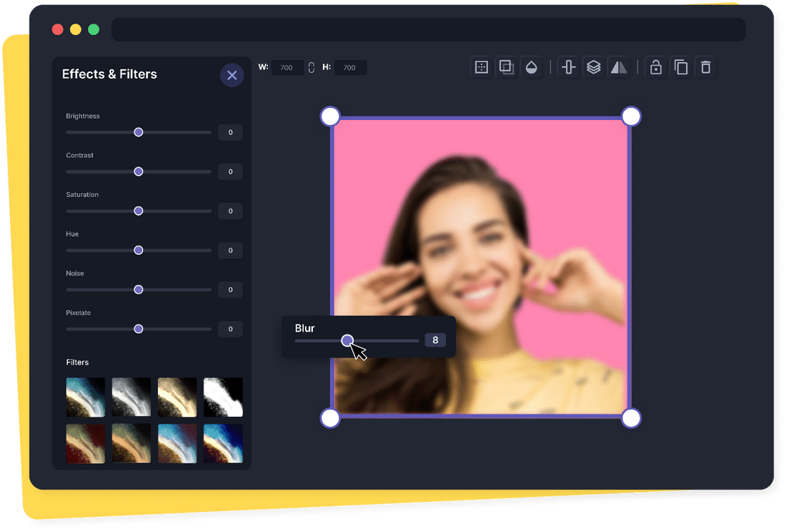Screen dimensions: 786x532
Task: Click the Saturation value box
Action: point(230,211)
